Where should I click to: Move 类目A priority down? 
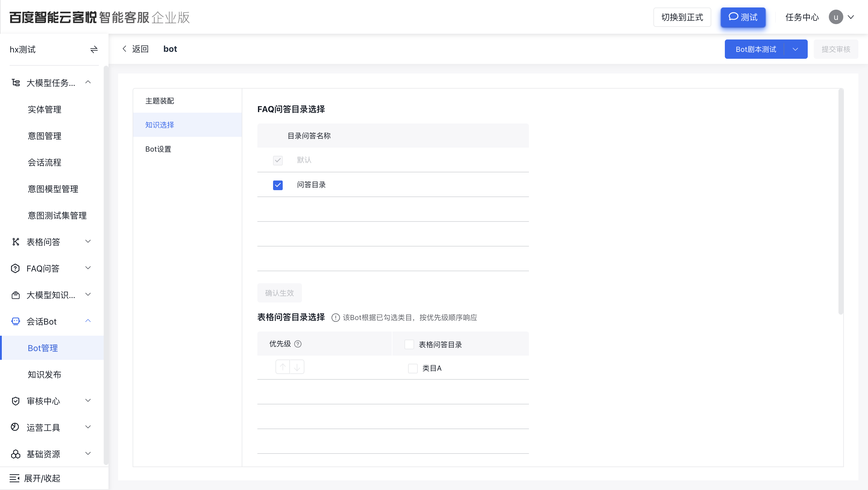pyautogui.click(x=297, y=367)
